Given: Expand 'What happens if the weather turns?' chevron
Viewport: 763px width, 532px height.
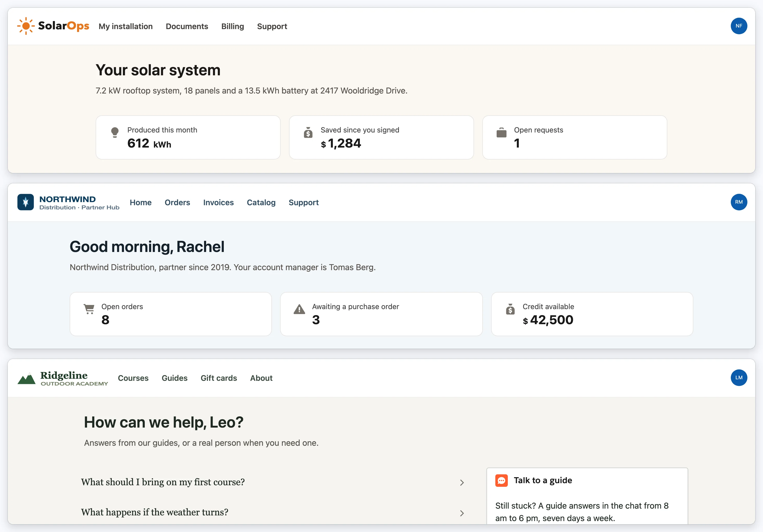Looking at the screenshot, I should point(462,513).
